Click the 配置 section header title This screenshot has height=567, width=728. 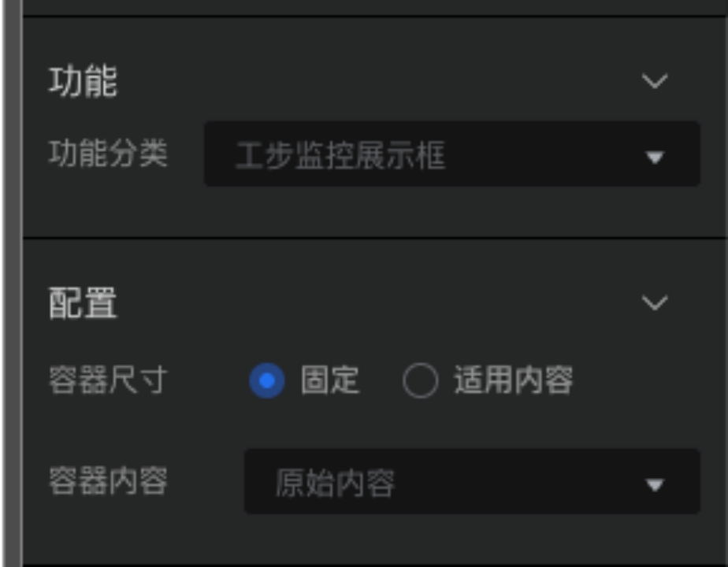[83, 303]
